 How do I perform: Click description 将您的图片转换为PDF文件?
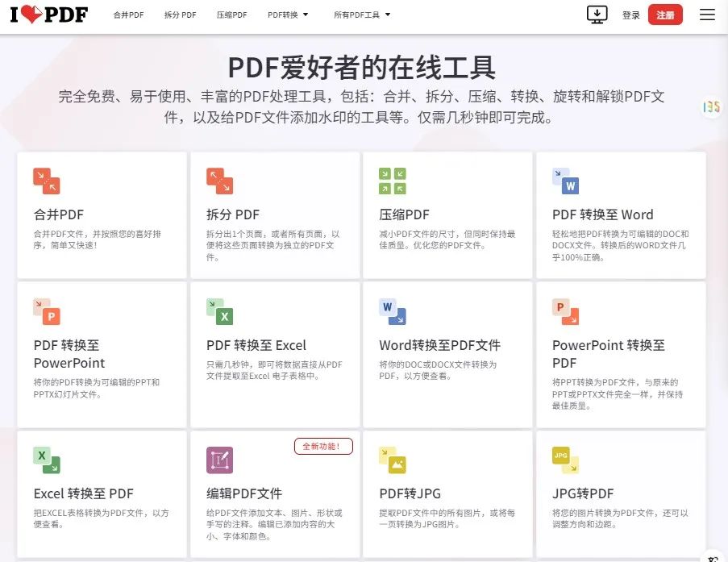[x=620, y=518]
